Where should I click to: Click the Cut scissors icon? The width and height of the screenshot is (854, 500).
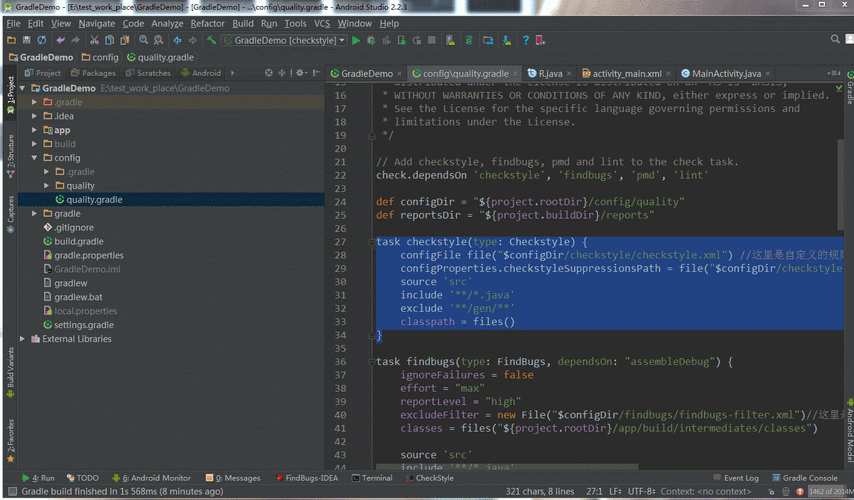point(94,40)
